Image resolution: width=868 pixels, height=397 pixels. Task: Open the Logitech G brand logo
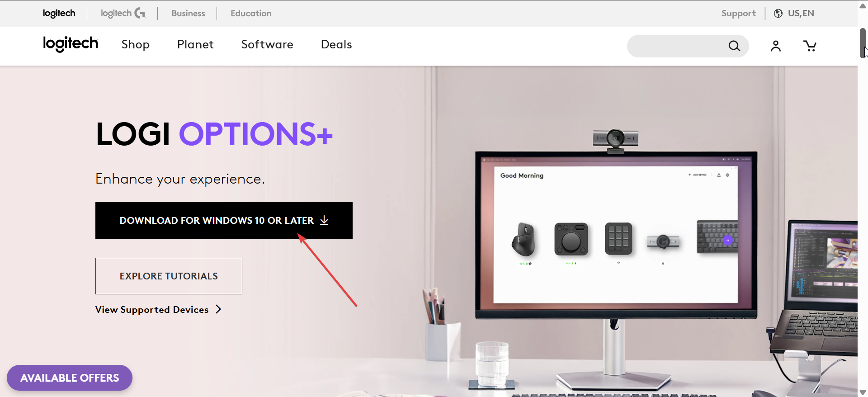123,13
